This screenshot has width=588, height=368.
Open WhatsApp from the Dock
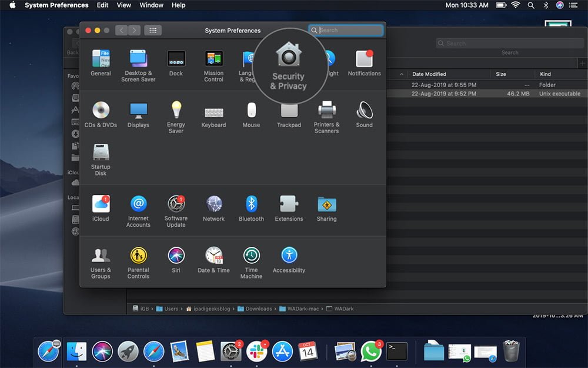tap(371, 352)
